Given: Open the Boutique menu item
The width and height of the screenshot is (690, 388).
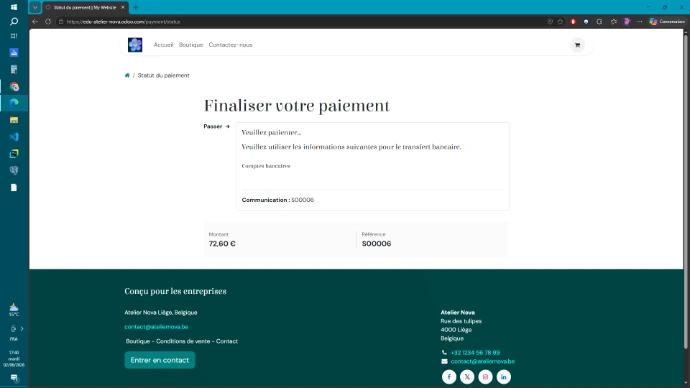Looking at the screenshot, I should [191, 45].
